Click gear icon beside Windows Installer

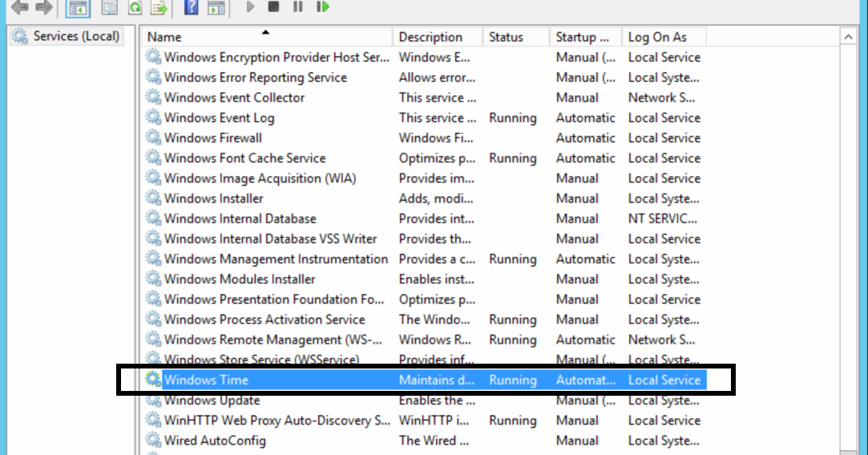[x=153, y=198]
